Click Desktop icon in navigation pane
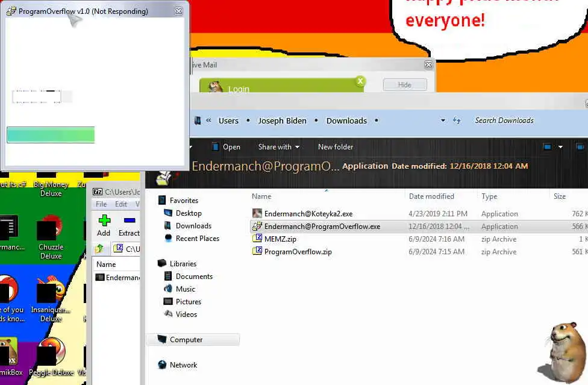Viewport: 588px width, 385px height. [x=167, y=213]
